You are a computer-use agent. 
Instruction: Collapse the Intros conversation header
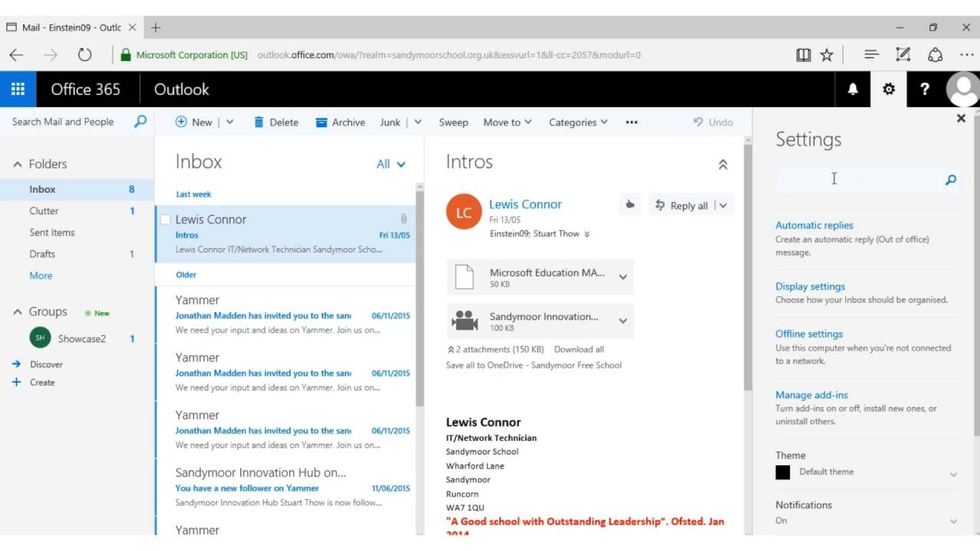point(722,164)
